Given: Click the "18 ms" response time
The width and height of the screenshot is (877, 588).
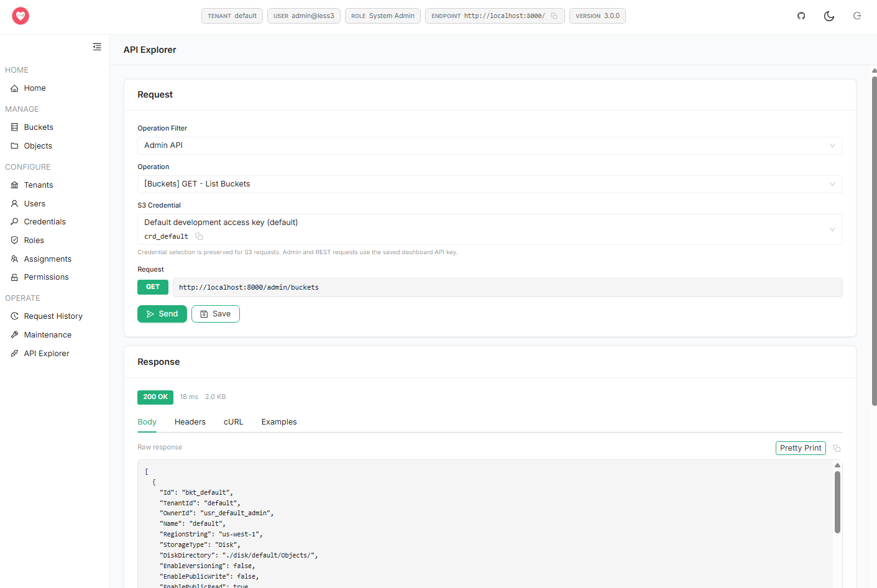Looking at the screenshot, I should tap(189, 397).
